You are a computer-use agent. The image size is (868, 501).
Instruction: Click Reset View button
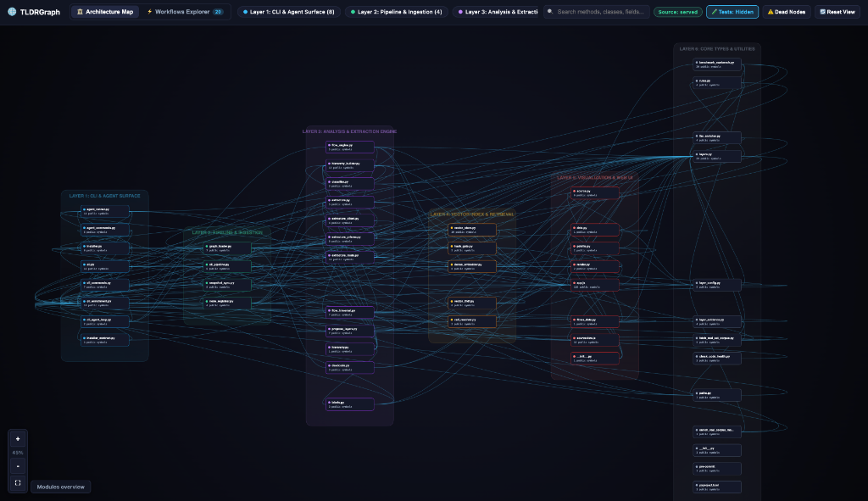click(837, 12)
